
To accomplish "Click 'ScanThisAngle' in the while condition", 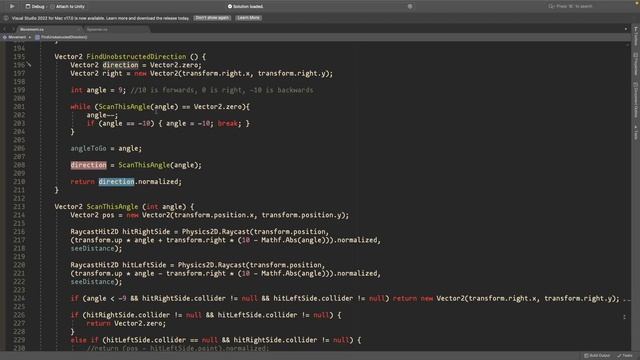I will pyautogui.click(x=124, y=107).
